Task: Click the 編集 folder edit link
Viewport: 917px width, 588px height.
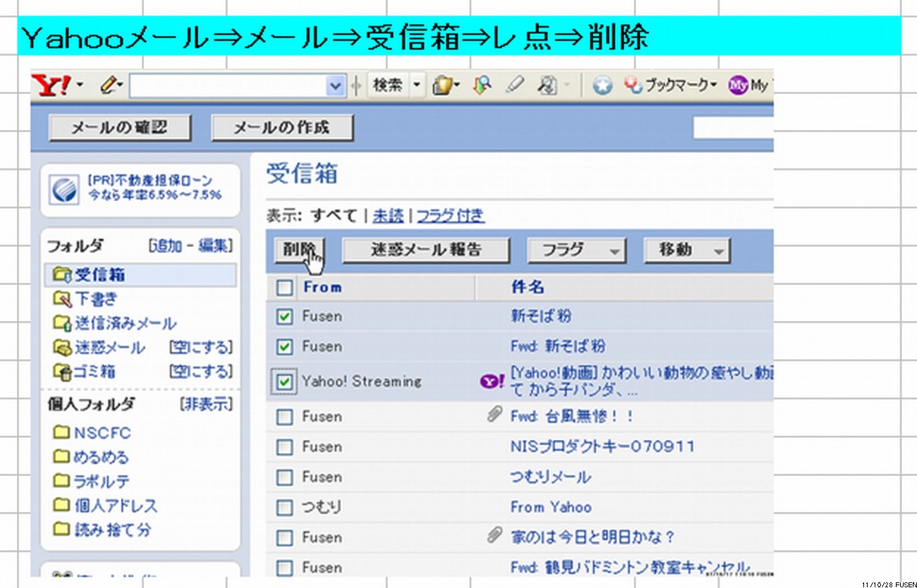Action: pos(212,245)
